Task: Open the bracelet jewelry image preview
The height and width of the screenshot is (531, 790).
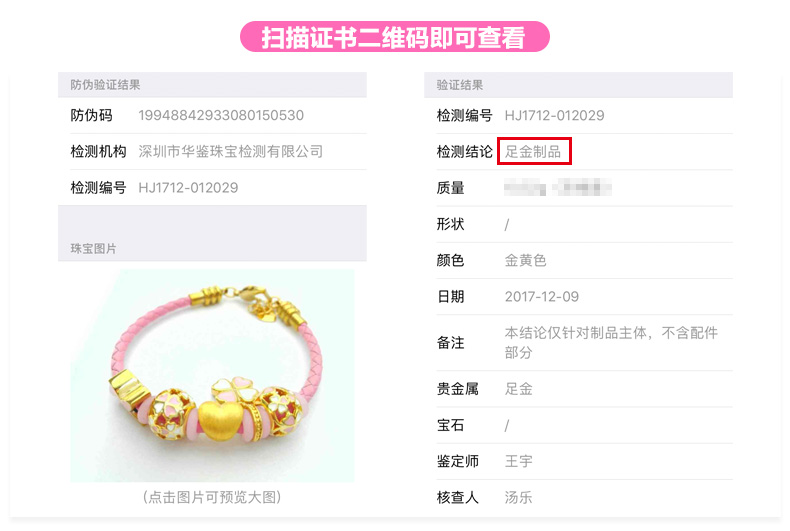Action: click(212, 376)
